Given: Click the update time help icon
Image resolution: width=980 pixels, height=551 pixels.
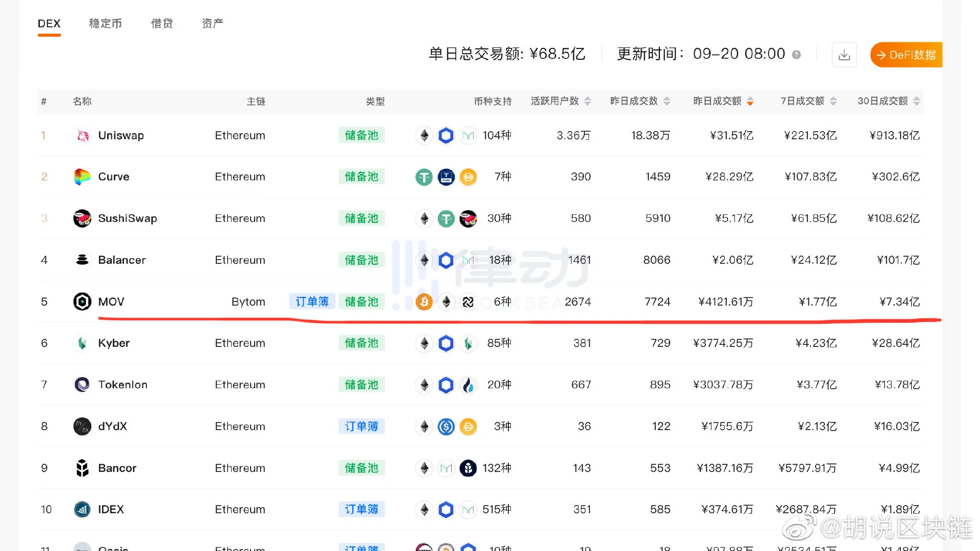Looking at the screenshot, I should [x=796, y=55].
